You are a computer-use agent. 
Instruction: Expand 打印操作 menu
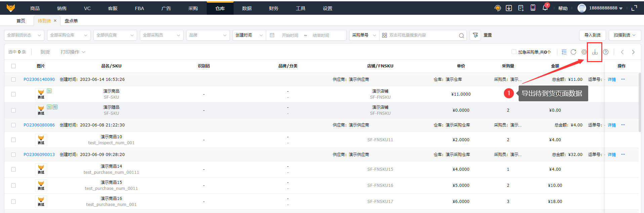(x=73, y=52)
